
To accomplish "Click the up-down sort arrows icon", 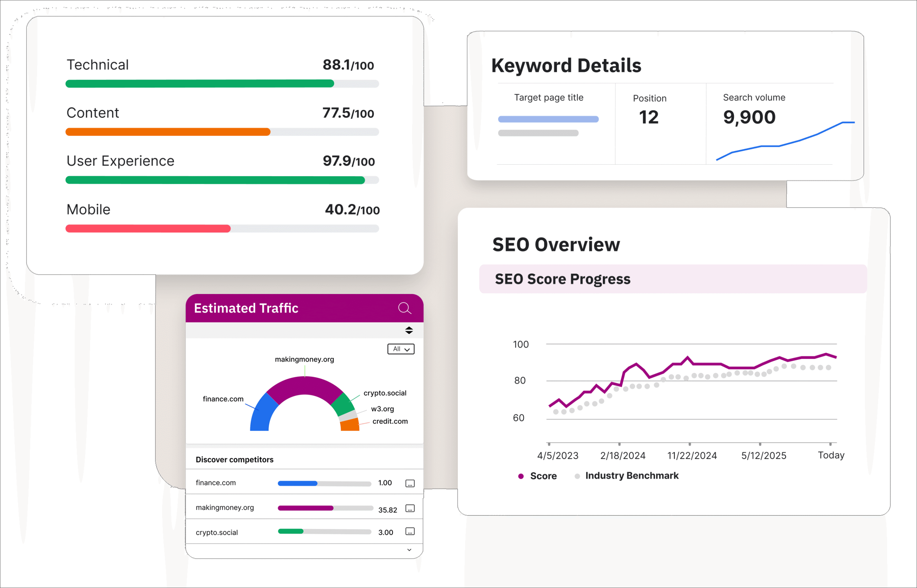I will 409,330.
